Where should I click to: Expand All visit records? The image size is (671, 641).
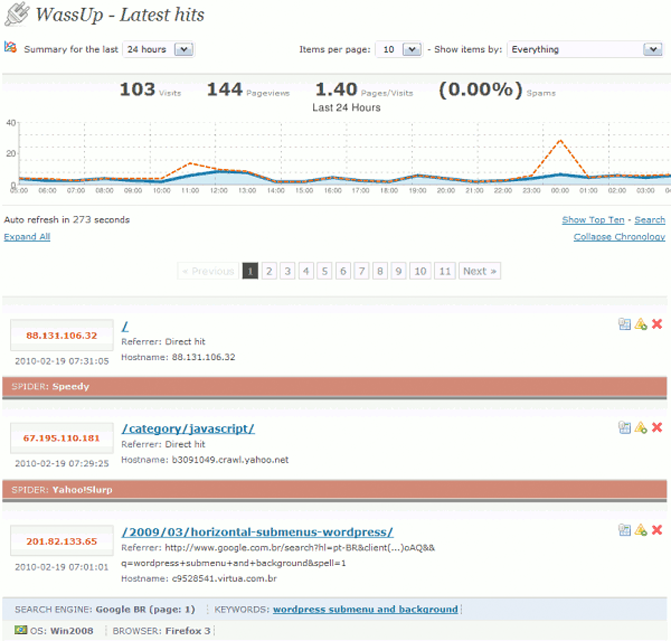coord(27,237)
